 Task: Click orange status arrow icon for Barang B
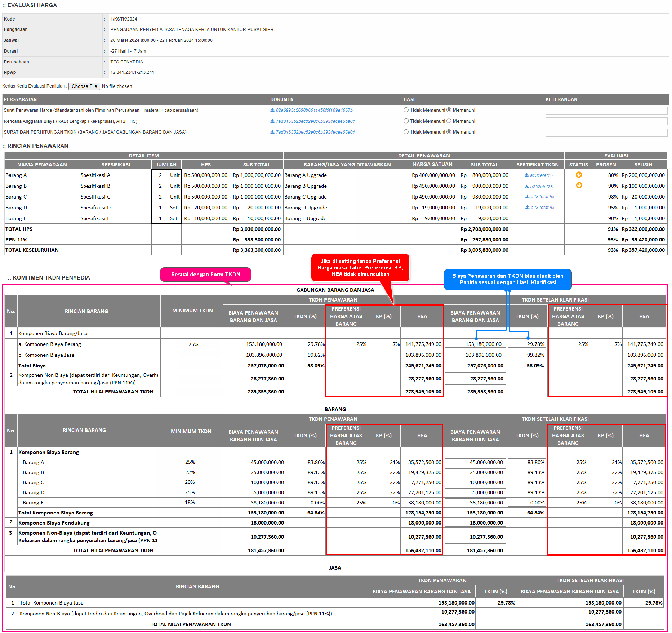(x=579, y=186)
